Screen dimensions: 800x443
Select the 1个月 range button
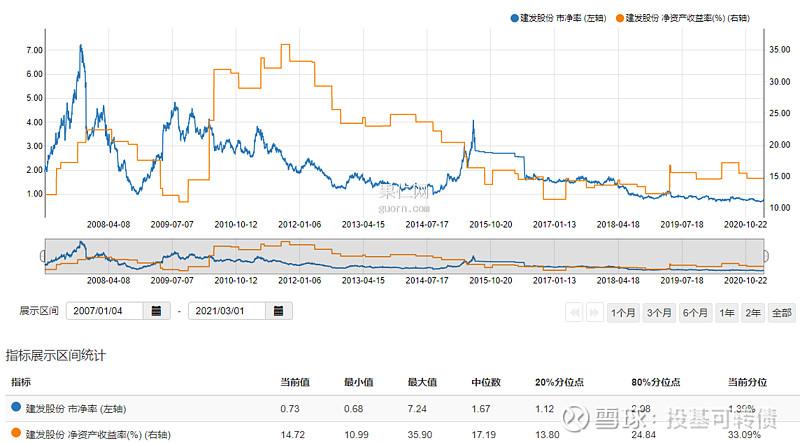[623, 312]
